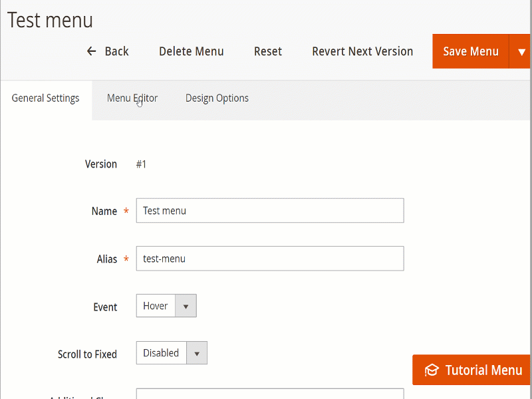
Task: Open the Event select showing Hover
Action: pos(156,306)
